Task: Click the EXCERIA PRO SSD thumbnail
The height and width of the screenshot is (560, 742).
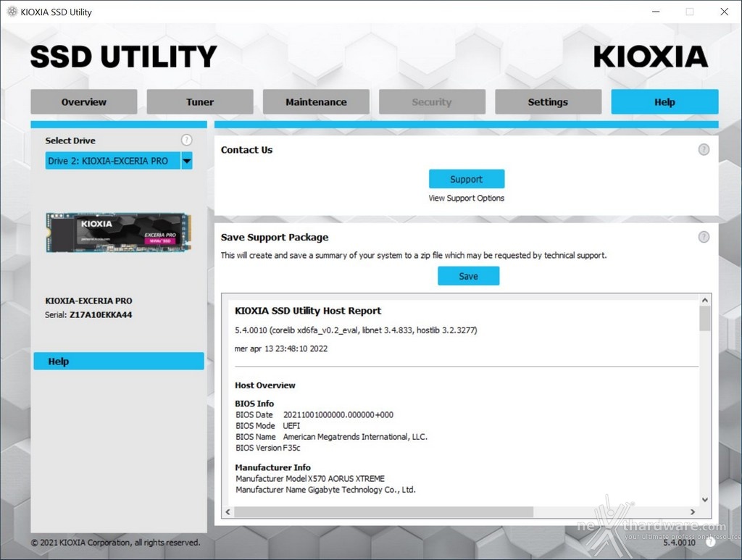Action: coord(118,233)
